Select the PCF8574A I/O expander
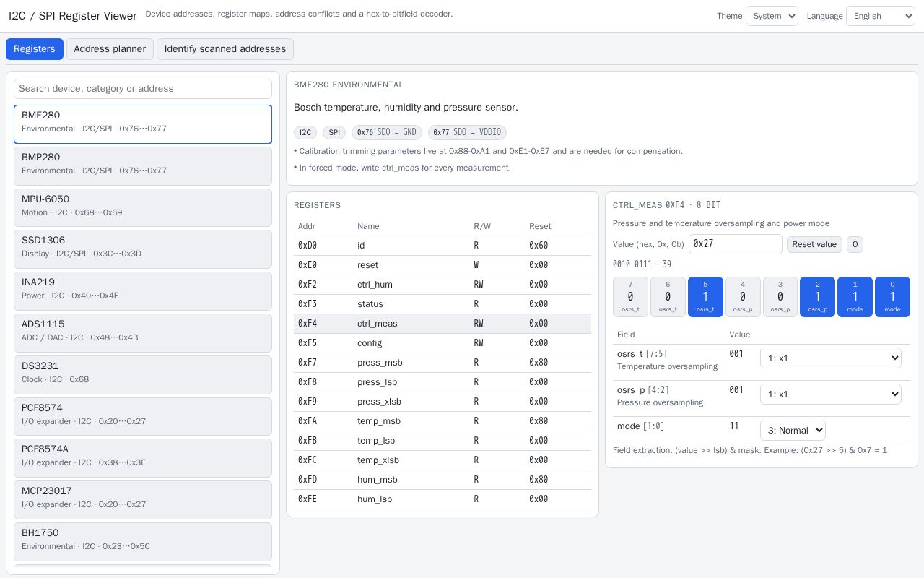 (x=143, y=458)
